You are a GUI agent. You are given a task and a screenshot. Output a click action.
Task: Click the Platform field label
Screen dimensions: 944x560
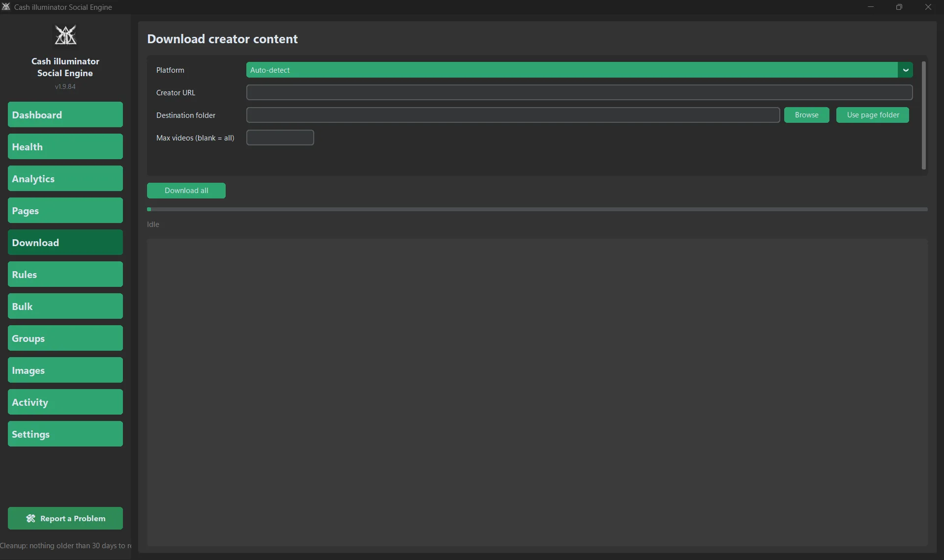pyautogui.click(x=170, y=70)
